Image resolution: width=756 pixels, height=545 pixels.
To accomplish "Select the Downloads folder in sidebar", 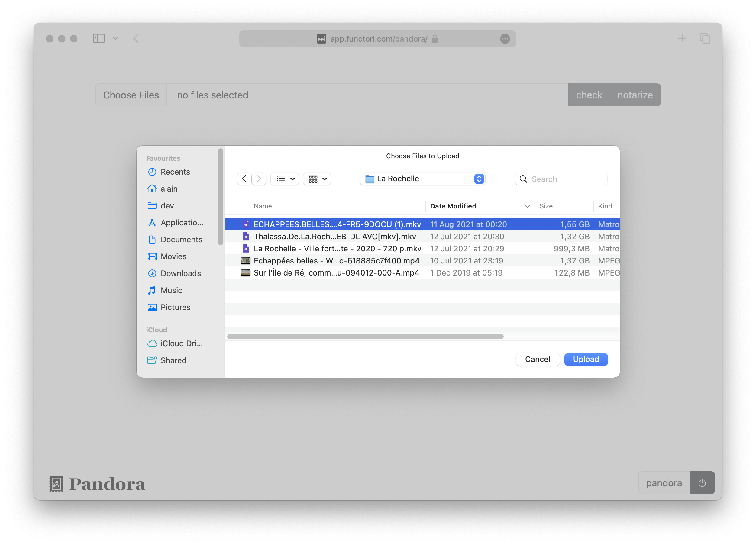I will point(181,273).
